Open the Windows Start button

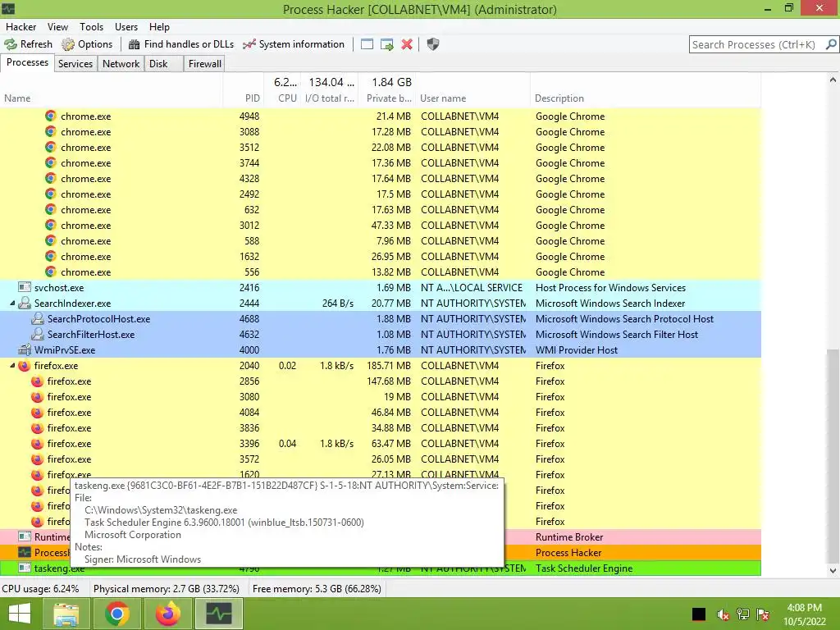[20, 614]
